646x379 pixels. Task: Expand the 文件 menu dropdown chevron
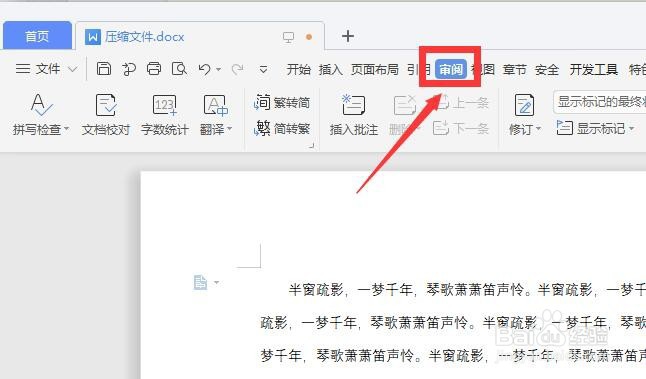point(73,69)
